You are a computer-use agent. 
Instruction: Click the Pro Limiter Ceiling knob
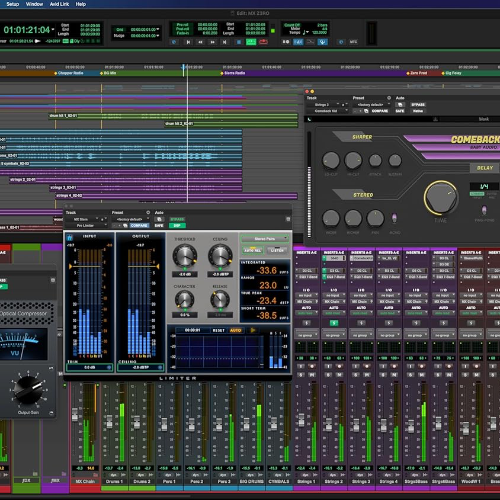[x=220, y=256]
